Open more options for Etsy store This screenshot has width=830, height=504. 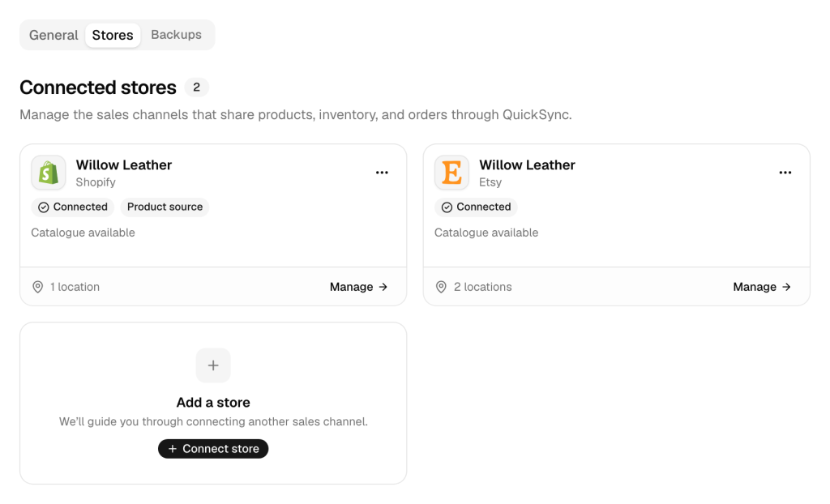[785, 173]
